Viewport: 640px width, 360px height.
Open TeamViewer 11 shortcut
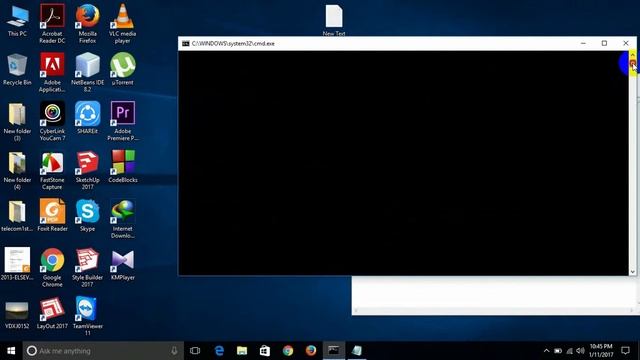[87, 316]
